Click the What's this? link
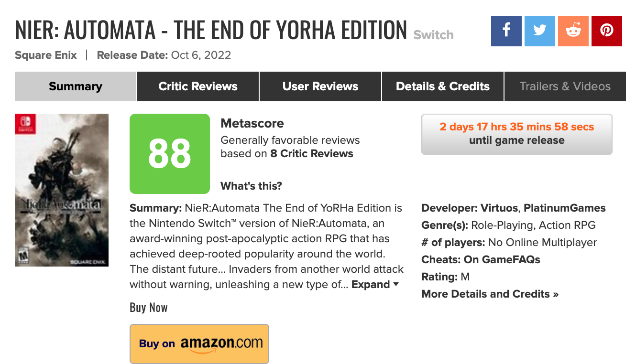Image resolution: width=636 pixels, height=364 pixels. [251, 186]
